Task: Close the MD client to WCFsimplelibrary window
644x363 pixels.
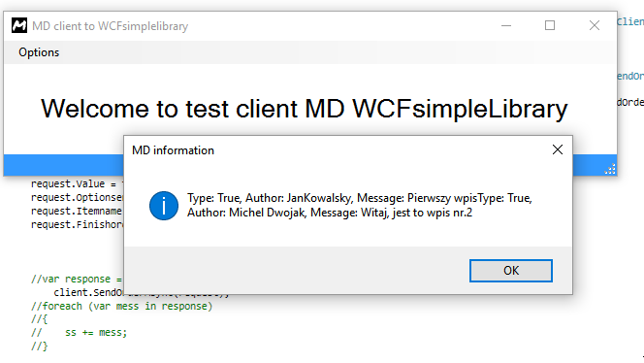Action: click(x=594, y=25)
